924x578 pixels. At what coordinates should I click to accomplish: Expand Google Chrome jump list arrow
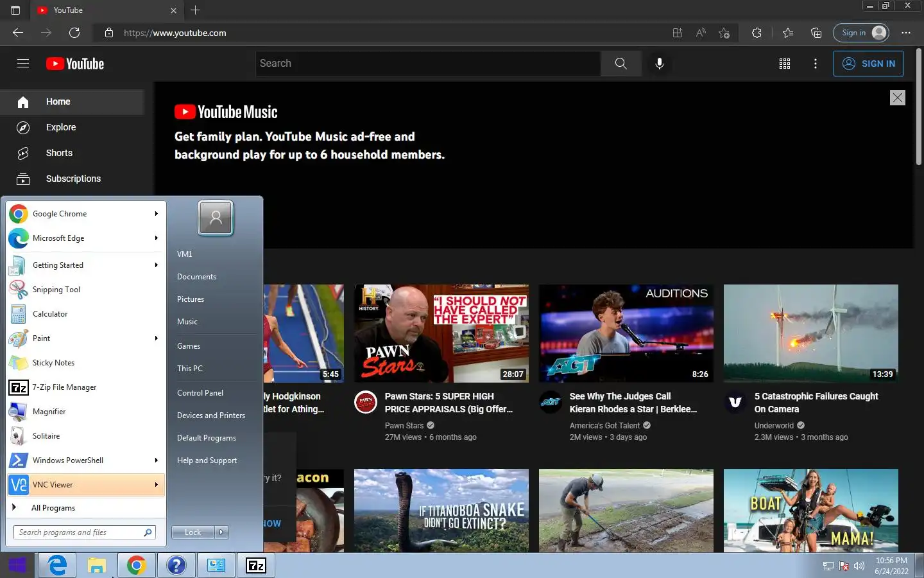click(x=156, y=214)
